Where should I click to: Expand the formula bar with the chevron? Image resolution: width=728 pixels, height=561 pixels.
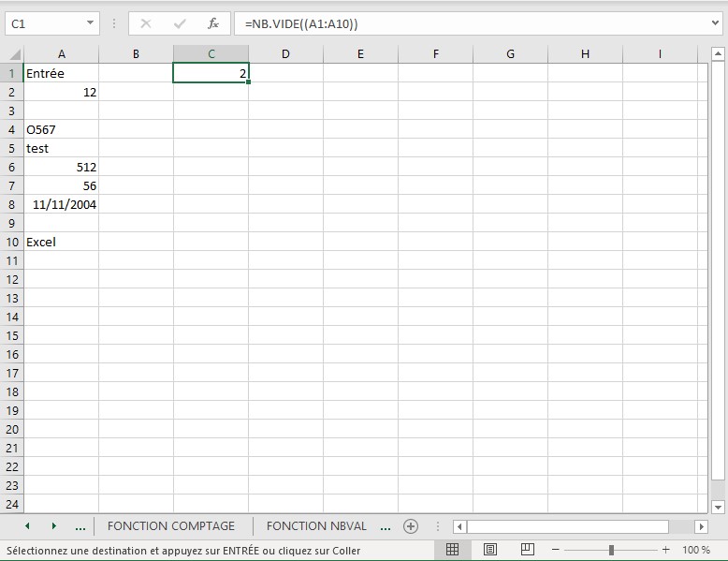pos(716,22)
